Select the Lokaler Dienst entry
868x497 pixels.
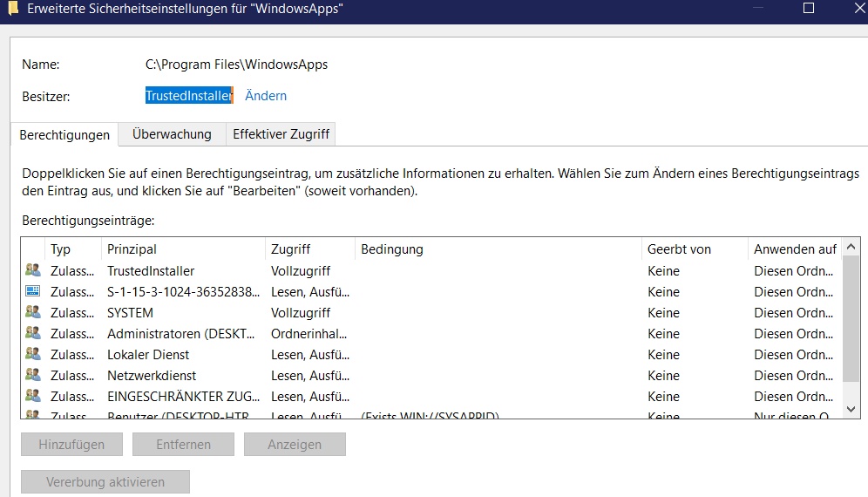tap(148, 355)
